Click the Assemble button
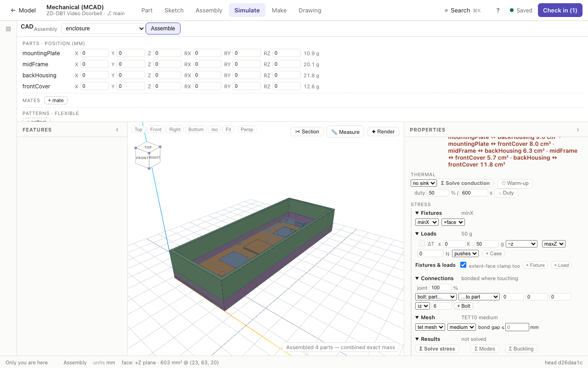588x368 pixels. pos(163,29)
